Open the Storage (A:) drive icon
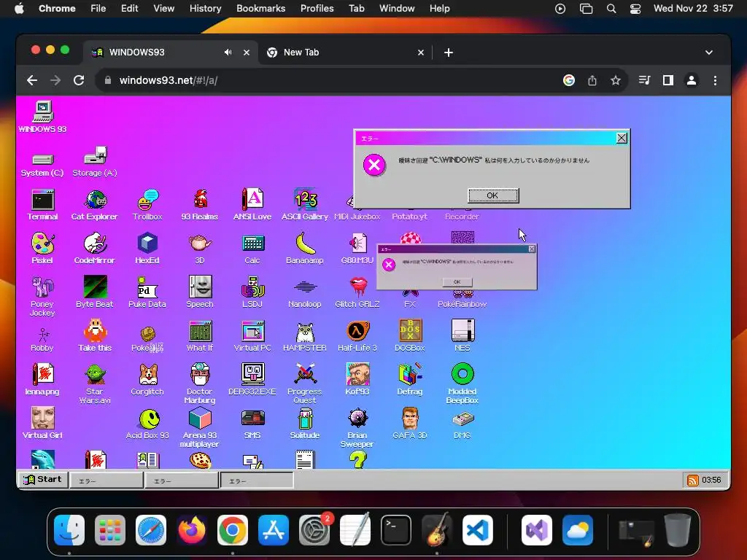Image resolution: width=747 pixels, height=560 pixels. click(x=94, y=162)
